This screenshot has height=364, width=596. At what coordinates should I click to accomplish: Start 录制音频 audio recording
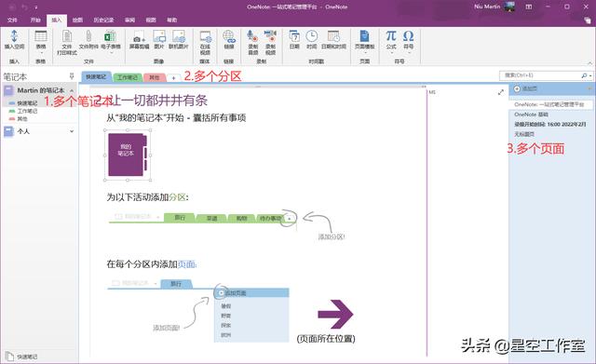click(252, 36)
